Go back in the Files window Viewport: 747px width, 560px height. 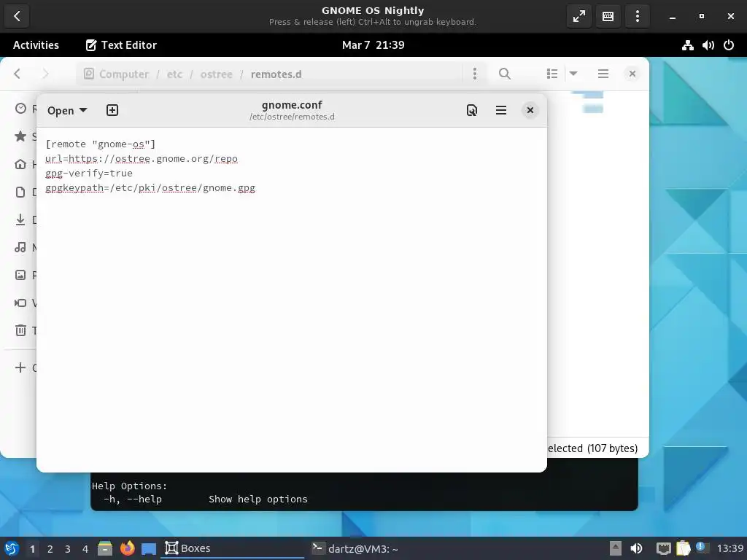pyautogui.click(x=18, y=74)
